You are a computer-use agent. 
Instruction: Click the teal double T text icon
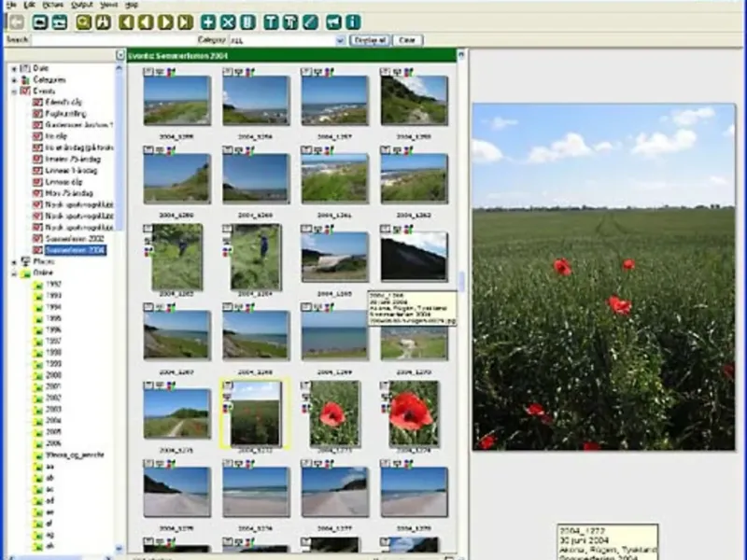click(x=290, y=21)
